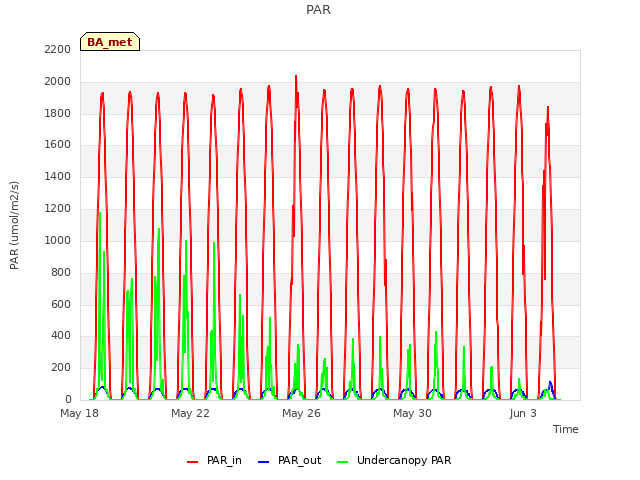Click the 400 y-axis tick label

(61, 336)
